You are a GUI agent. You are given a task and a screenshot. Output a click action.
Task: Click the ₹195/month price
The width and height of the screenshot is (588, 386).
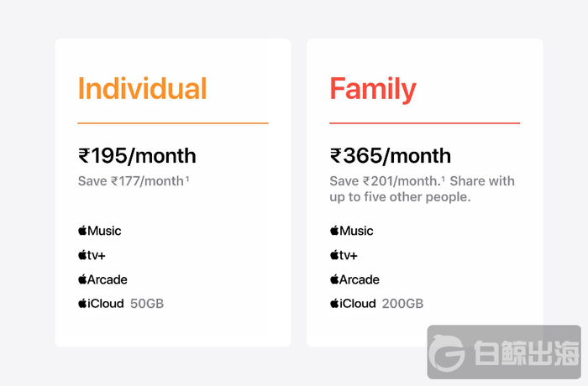(x=137, y=155)
